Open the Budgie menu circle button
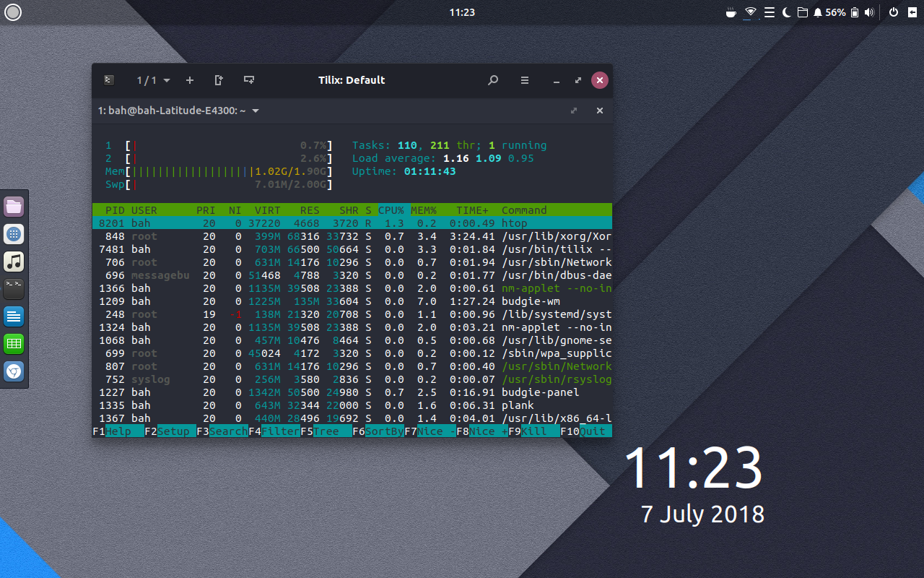This screenshot has width=924, height=578. [13, 12]
